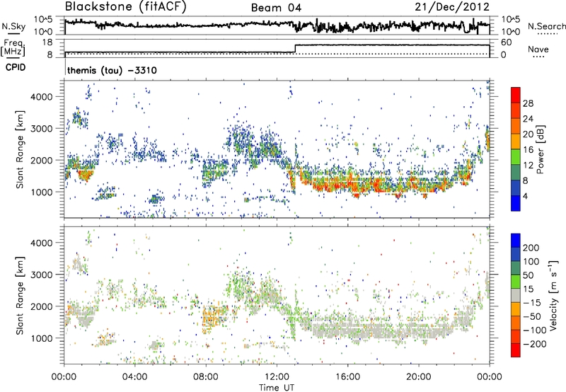Pick the red segment below -200 on Velocity bar
This screenshot has height=392, width=566.
pos(516,350)
